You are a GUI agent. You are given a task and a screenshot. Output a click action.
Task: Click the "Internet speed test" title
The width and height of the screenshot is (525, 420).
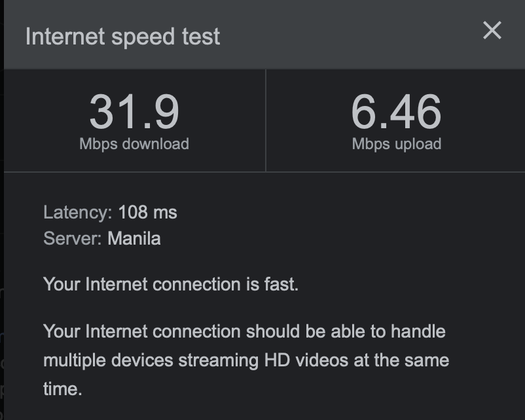(x=122, y=36)
